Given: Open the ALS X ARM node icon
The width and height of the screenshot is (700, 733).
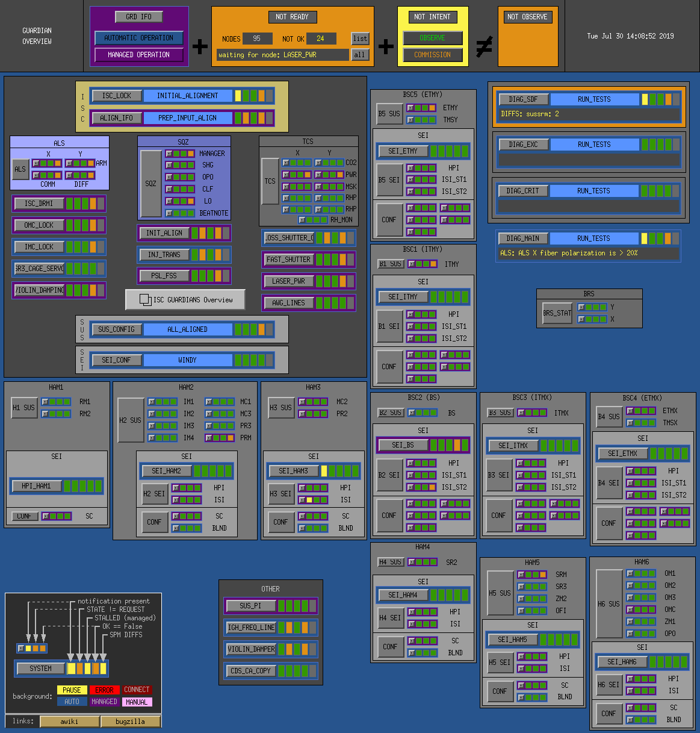Looking at the screenshot, I should click(36, 163).
